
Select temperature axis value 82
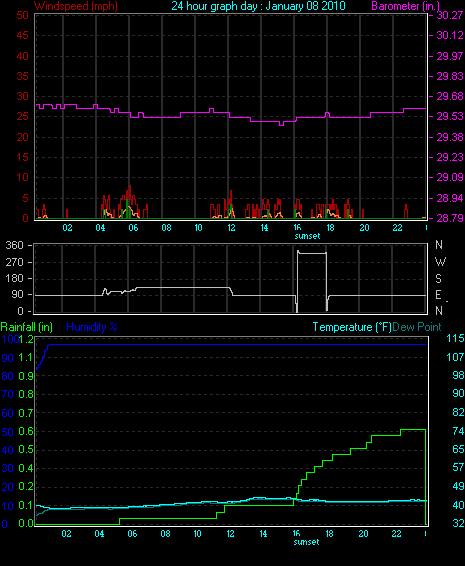click(458, 412)
